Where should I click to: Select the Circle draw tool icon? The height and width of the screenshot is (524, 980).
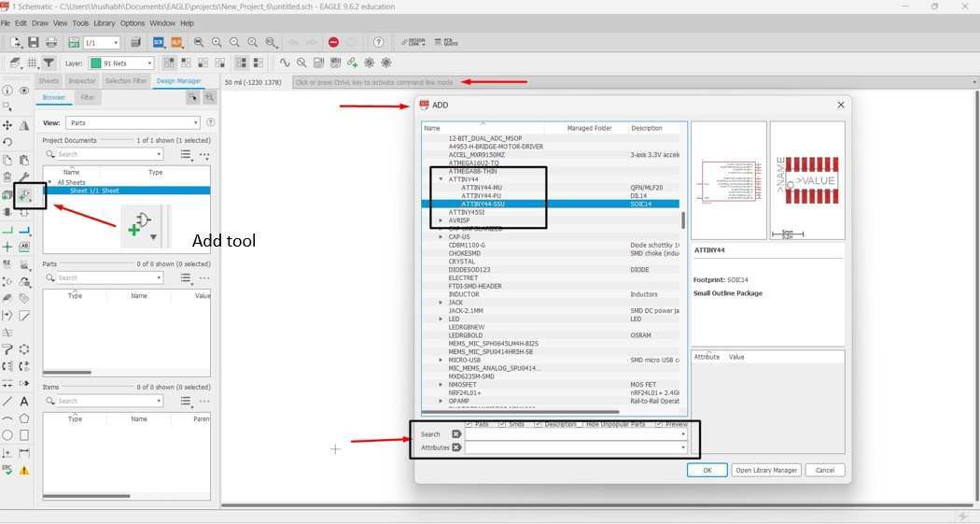tap(7, 435)
